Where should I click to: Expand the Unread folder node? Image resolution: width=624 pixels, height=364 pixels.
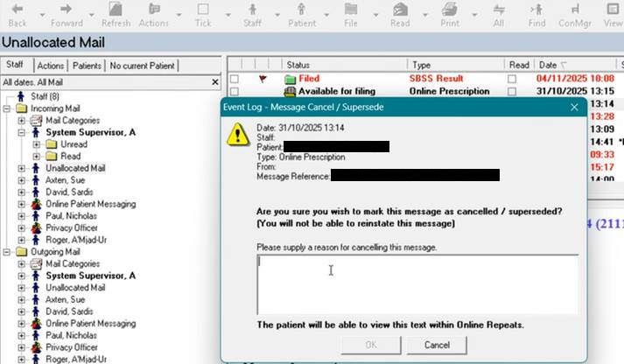[x=36, y=144]
